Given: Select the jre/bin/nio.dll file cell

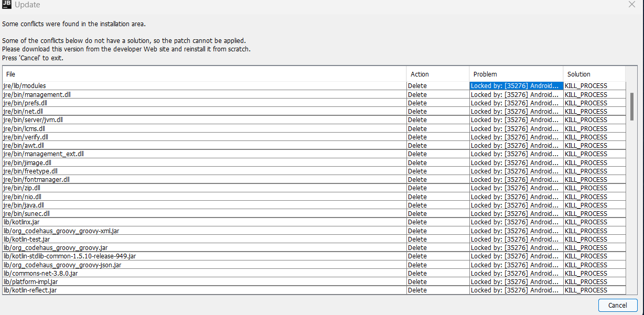Looking at the screenshot, I should (x=205, y=197).
